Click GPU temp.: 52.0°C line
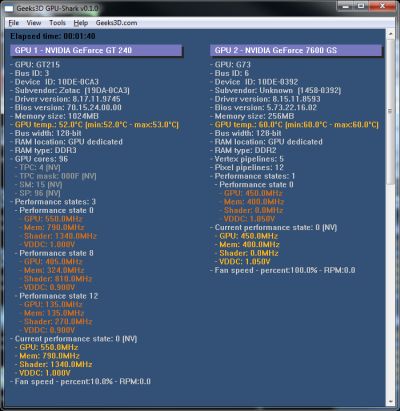 point(95,125)
